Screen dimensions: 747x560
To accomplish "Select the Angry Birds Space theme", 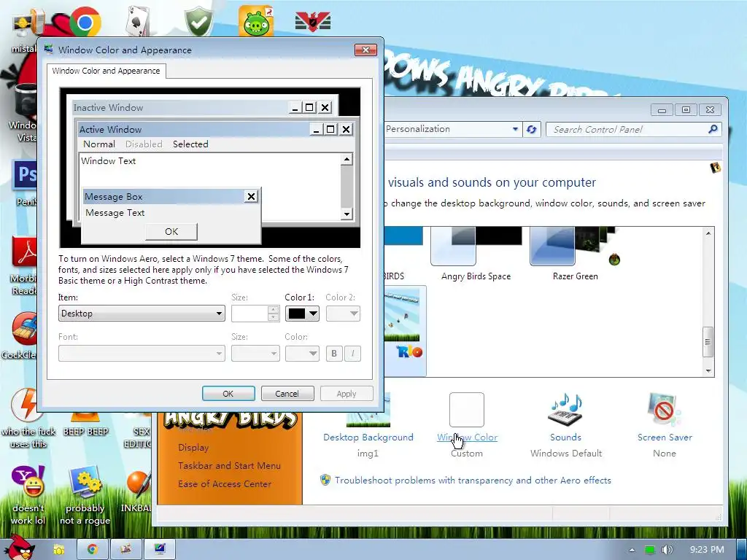I will (476, 254).
